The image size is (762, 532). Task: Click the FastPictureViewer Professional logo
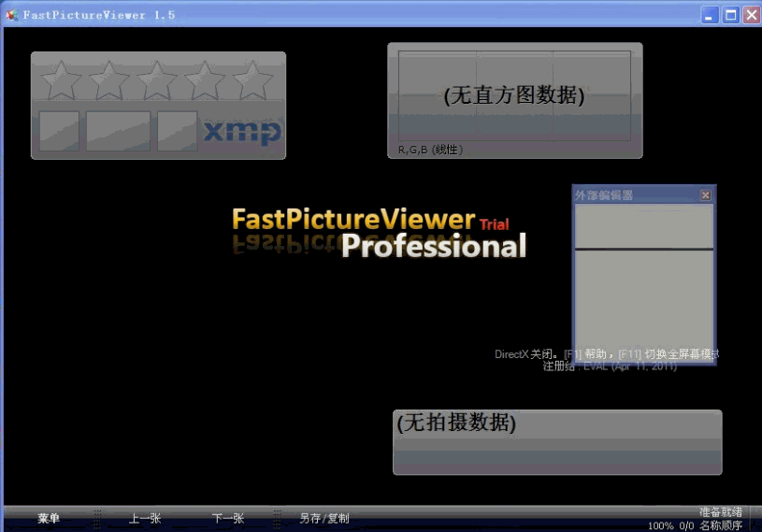379,232
